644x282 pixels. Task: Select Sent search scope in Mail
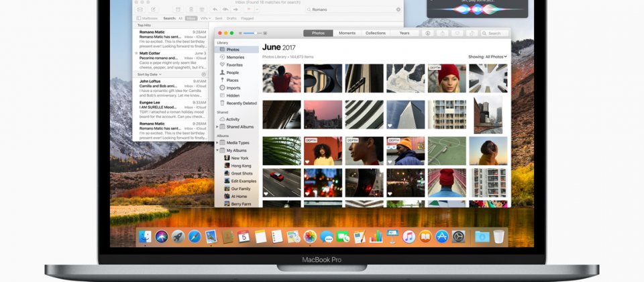click(219, 19)
